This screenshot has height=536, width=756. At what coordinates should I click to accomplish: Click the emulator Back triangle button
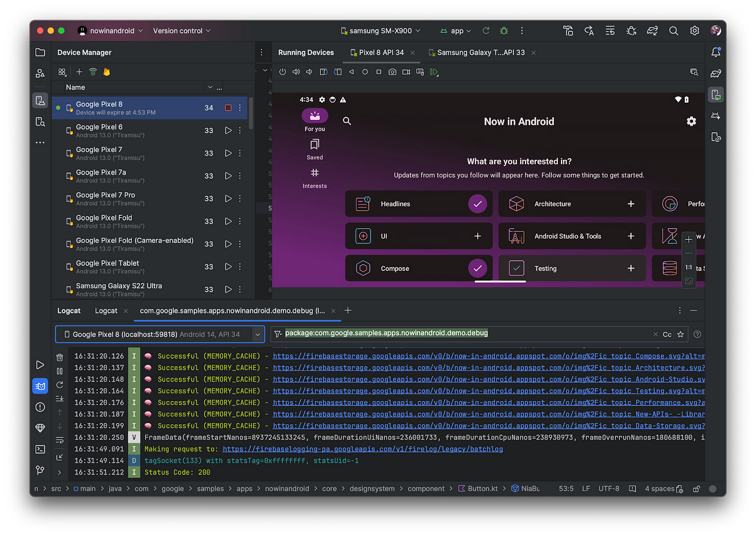tap(352, 72)
